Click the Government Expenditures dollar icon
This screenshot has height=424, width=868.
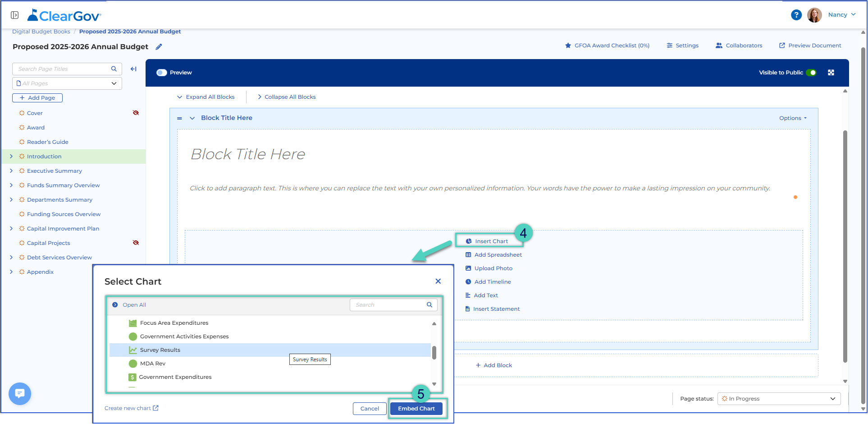click(132, 377)
